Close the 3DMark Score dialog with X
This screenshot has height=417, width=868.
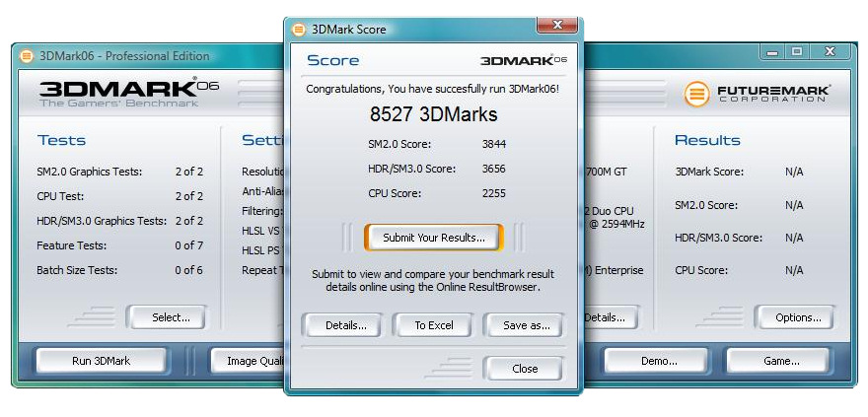(x=557, y=26)
